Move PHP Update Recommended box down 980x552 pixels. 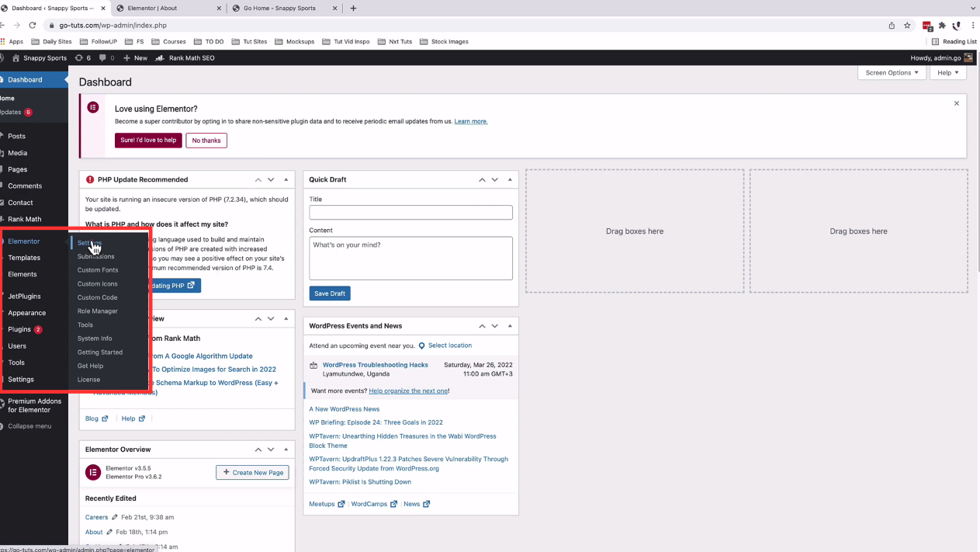point(271,179)
